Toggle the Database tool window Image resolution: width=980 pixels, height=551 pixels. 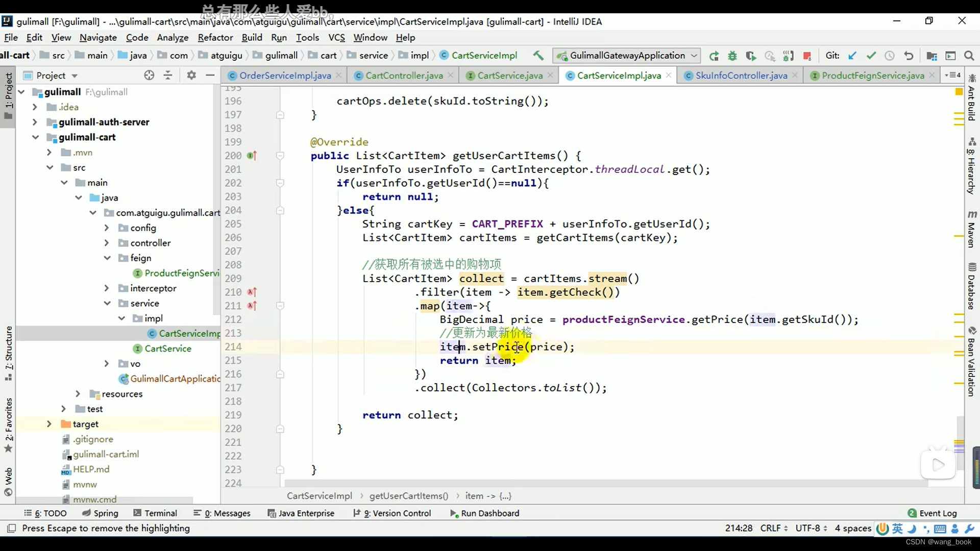point(972,286)
